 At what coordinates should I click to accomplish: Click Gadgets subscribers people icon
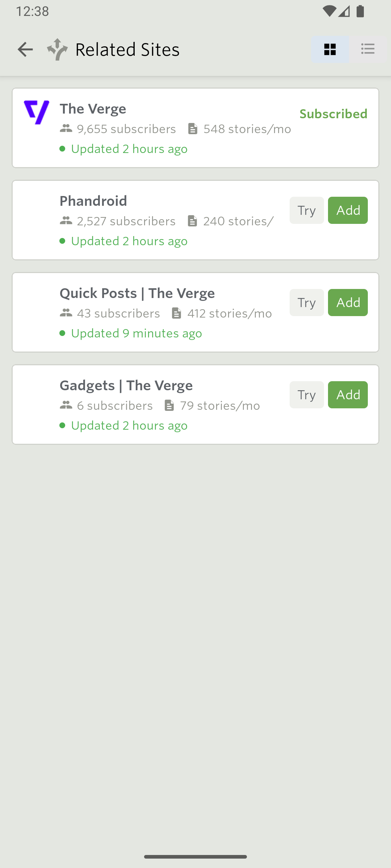tap(66, 405)
